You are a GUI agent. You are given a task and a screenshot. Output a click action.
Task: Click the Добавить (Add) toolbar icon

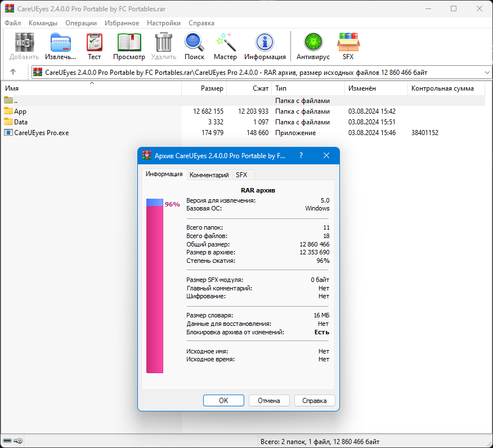coord(24,42)
